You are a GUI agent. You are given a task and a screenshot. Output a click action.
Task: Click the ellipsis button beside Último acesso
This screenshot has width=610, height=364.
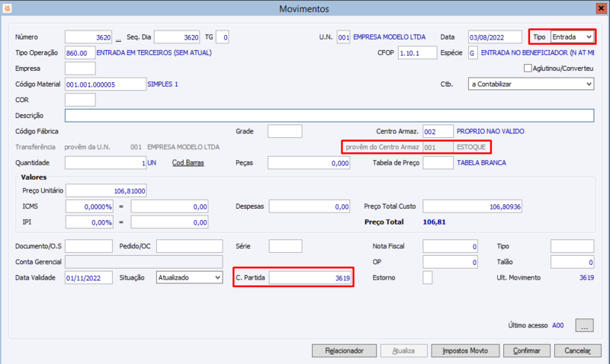pyautogui.click(x=584, y=325)
